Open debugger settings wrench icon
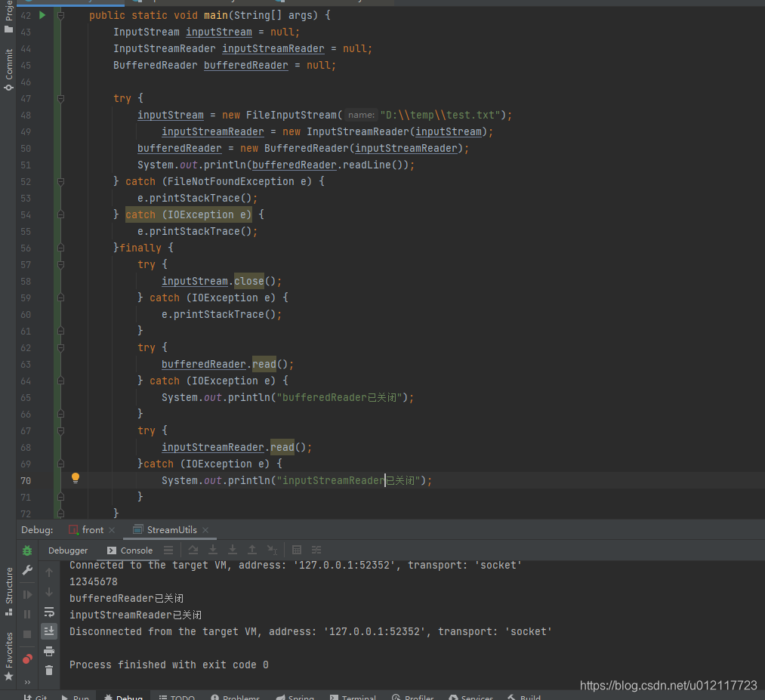The image size is (765, 700). [x=27, y=570]
